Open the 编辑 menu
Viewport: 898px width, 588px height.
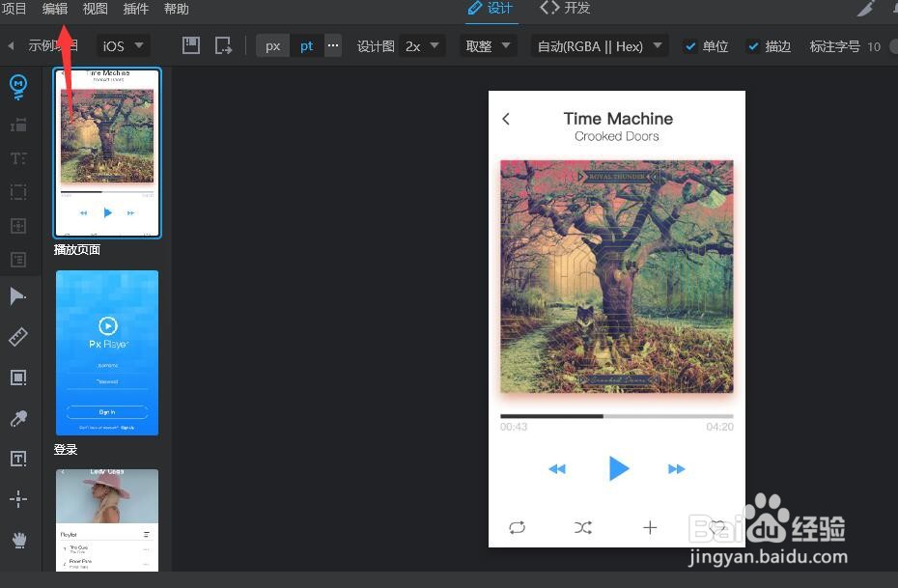(x=55, y=9)
